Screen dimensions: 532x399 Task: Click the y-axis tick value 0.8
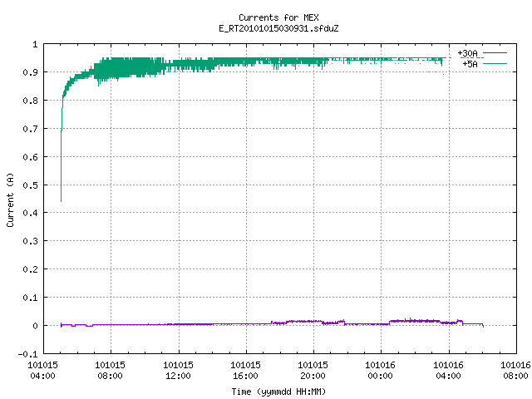pos(30,101)
